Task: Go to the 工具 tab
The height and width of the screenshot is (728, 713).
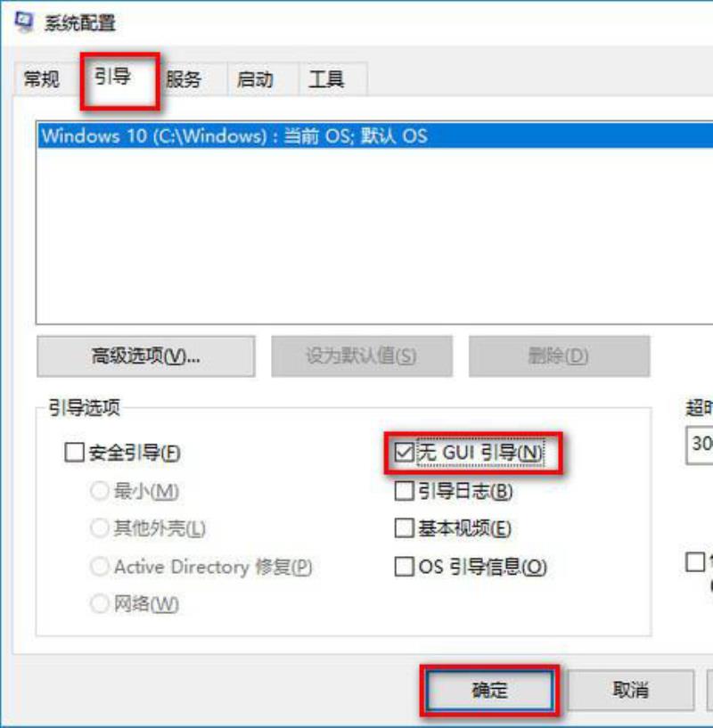Action: click(326, 79)
